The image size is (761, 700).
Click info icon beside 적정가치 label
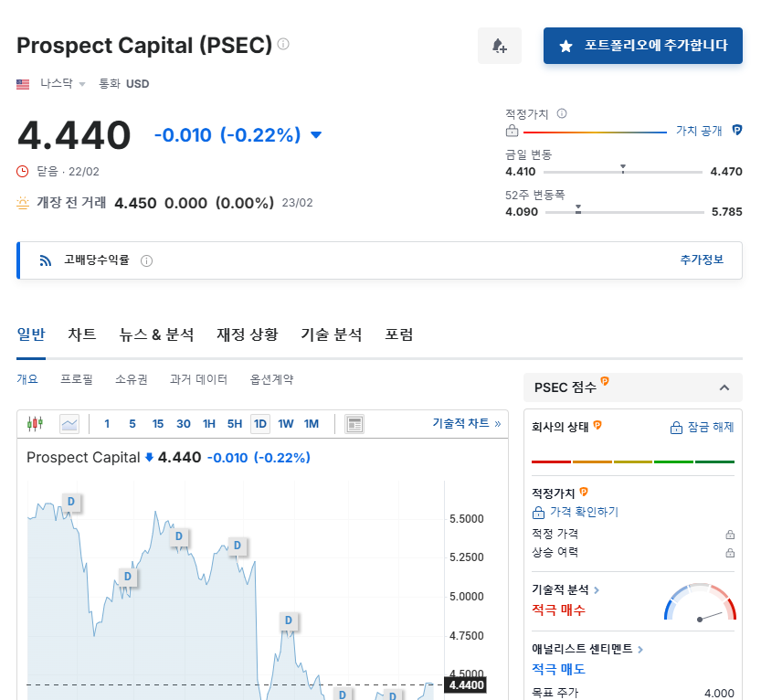(562, 113)
